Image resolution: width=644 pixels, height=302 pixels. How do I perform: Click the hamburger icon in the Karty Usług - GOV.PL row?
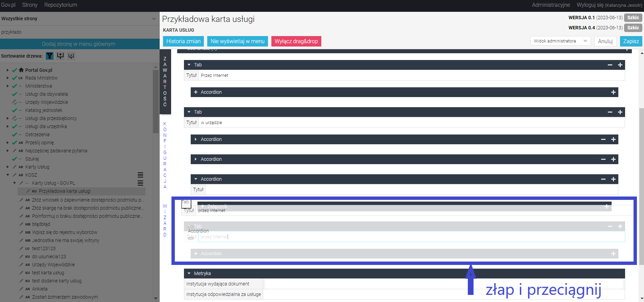click(140, 183)
